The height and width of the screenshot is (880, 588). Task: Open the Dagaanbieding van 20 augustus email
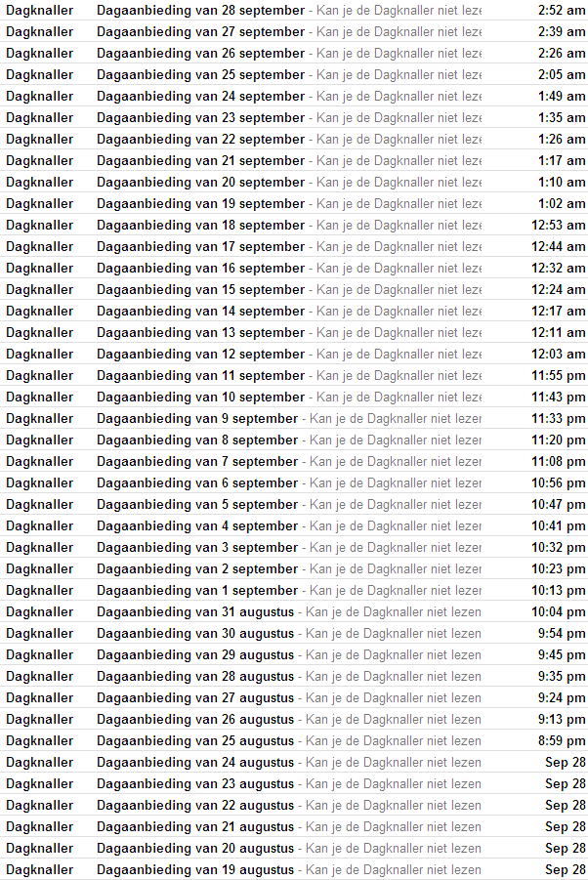coord(294,848)
